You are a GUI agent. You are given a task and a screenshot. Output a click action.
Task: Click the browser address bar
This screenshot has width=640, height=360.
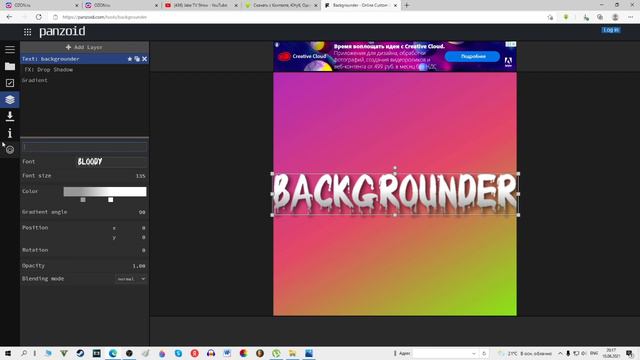coord(298,17)
